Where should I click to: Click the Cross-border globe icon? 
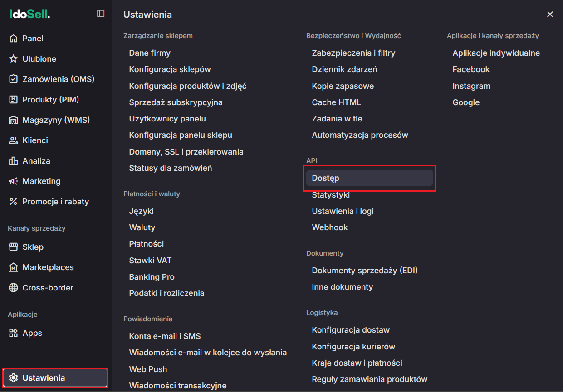click(x=14, y=288)
